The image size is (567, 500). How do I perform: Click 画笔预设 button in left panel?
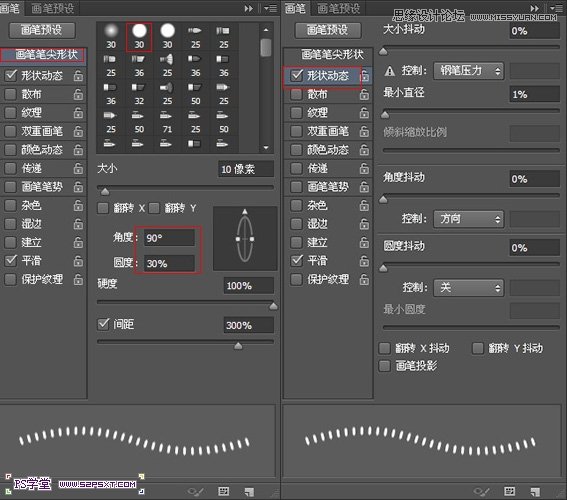[42, 30]
